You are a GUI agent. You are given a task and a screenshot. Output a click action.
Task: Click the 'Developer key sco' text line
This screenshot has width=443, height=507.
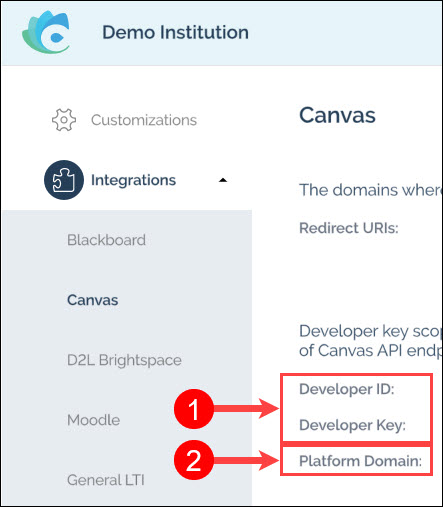coord(371,331)
